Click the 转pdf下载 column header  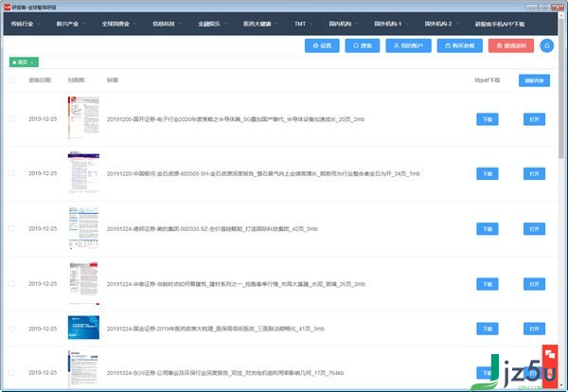tap(488, 80)
